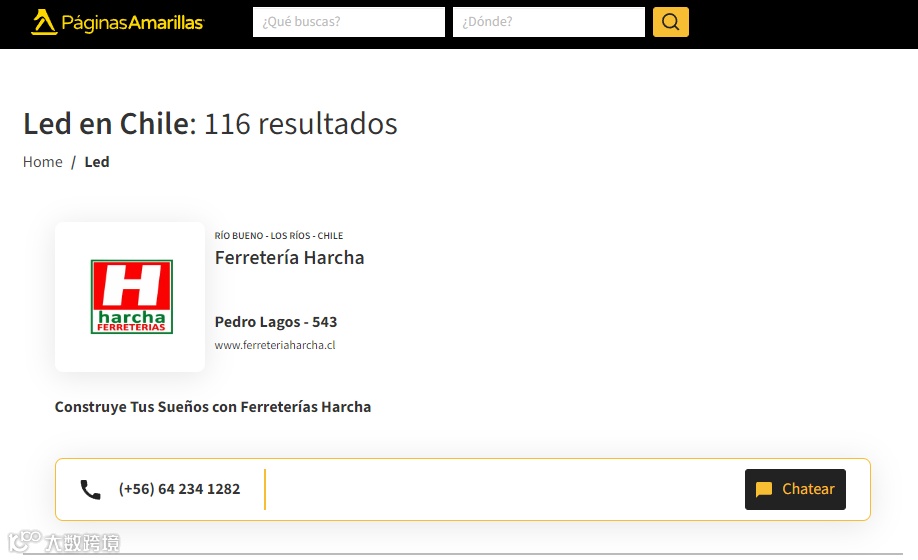Click the Led en Chile results heading
The image size is (918, 560).
(x=210, y=124)
